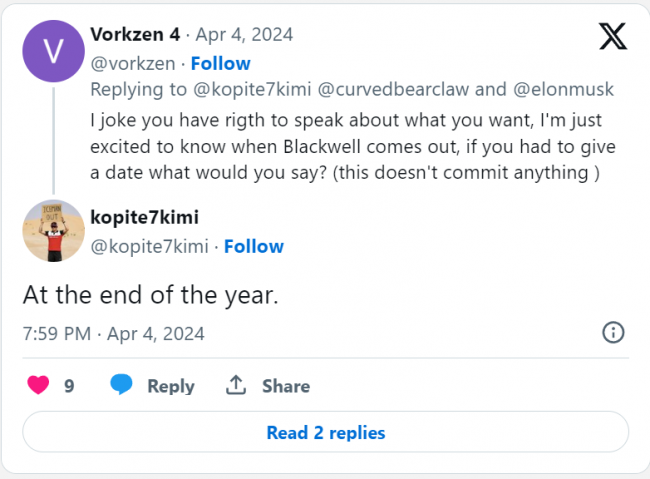Screen dimensions: 650x479
Task: Click the @vorkzen handle
Action: point(133,64)
